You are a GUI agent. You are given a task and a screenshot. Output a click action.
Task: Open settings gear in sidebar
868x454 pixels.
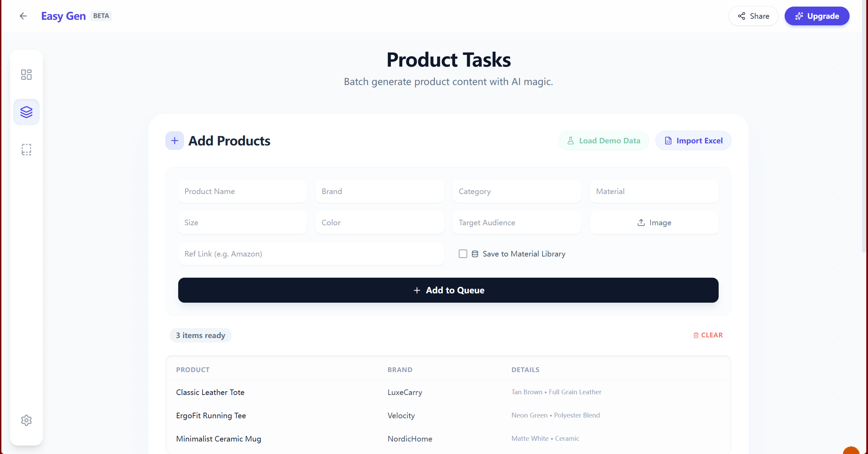click(26, 420)
